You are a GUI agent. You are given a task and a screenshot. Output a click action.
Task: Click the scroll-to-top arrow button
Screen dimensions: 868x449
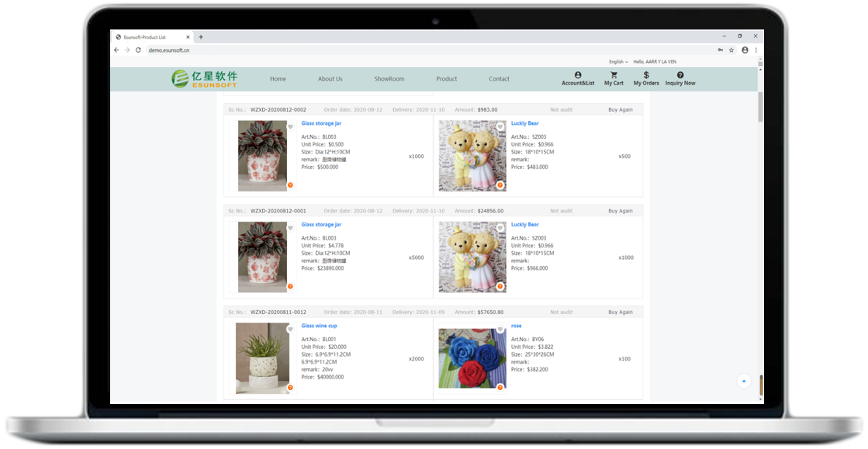tap(744, 381)
